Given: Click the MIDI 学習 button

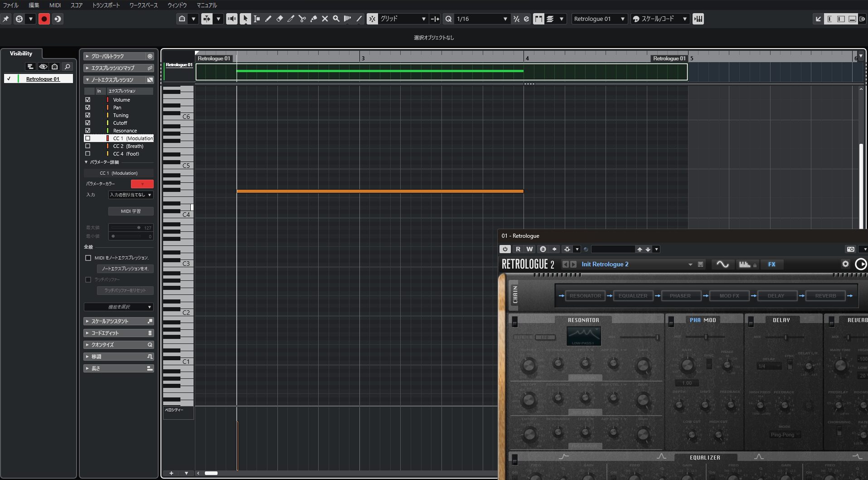Looking at the screenshot, I should tap(131, 211).
